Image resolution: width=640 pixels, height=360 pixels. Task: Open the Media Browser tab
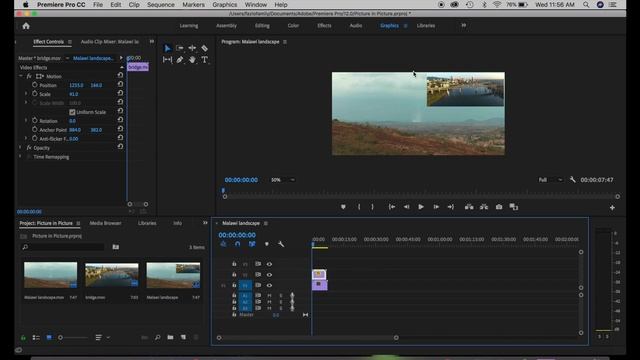[105, 223]
